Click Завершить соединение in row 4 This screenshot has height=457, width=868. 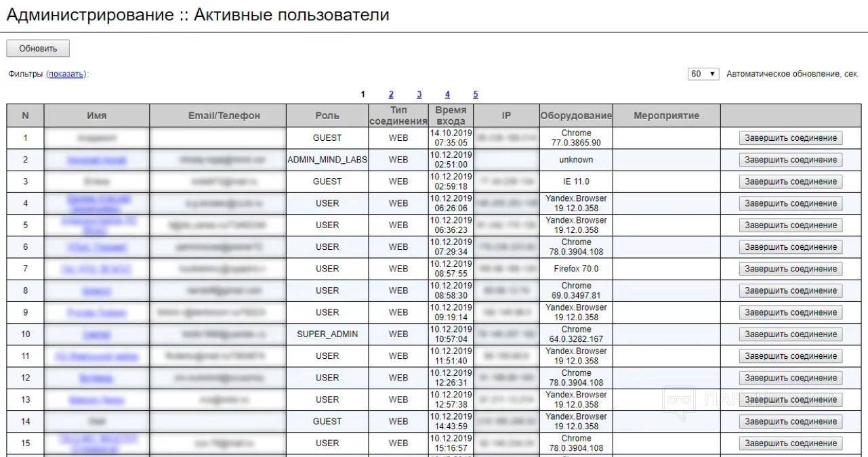coord(791,203)
